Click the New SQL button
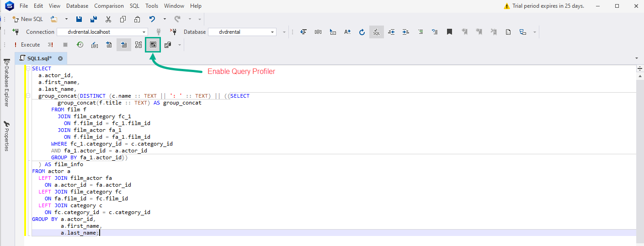The width and height of the screenshot is (644, 246). tap(27, 19)
